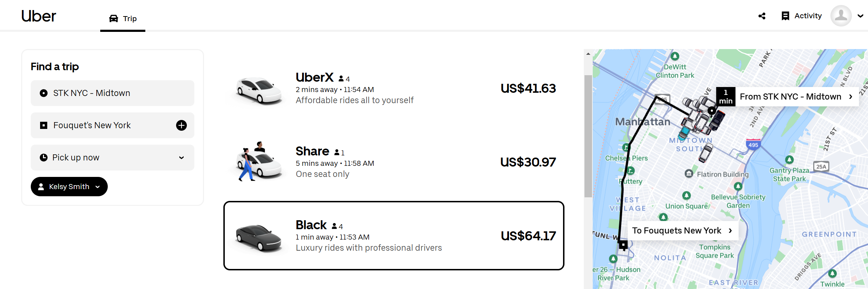Open the Pick up now dropdown
The width and height of the screenshot is (868, 289).
pyautogui.click(x=112, y=158)
